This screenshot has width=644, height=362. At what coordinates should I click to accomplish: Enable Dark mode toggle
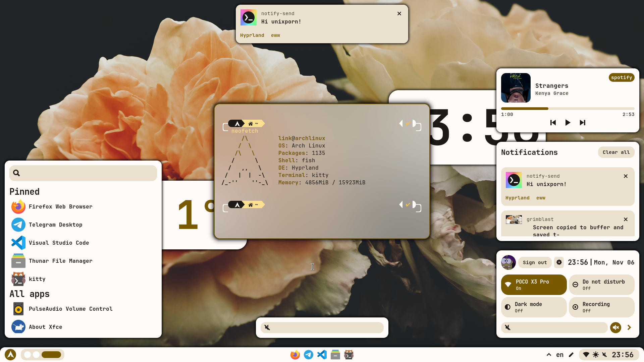(x=534, y=307)
